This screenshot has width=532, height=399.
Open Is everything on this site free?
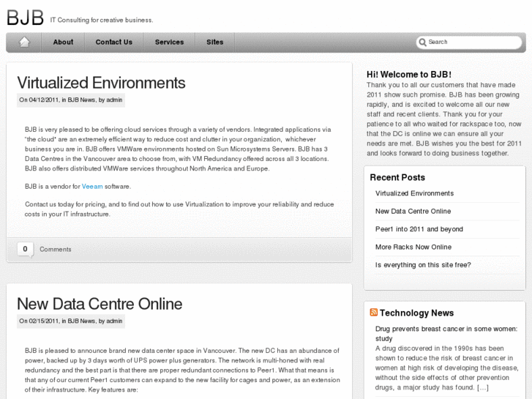pos(423,265)
